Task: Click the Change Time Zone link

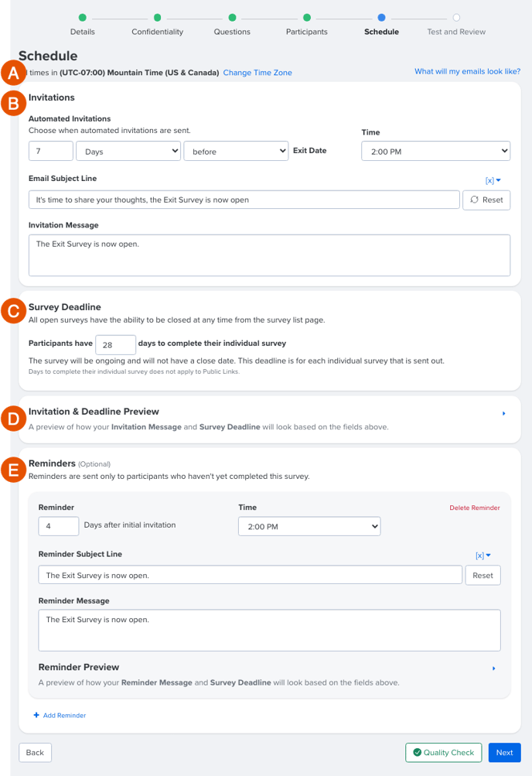Action: tap(257, 73)
